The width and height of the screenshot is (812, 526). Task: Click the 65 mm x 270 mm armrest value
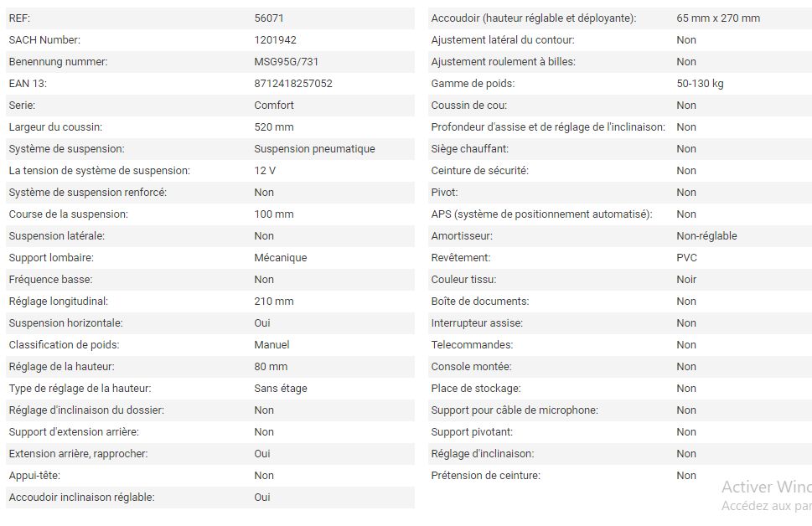(x=718, y=18)
